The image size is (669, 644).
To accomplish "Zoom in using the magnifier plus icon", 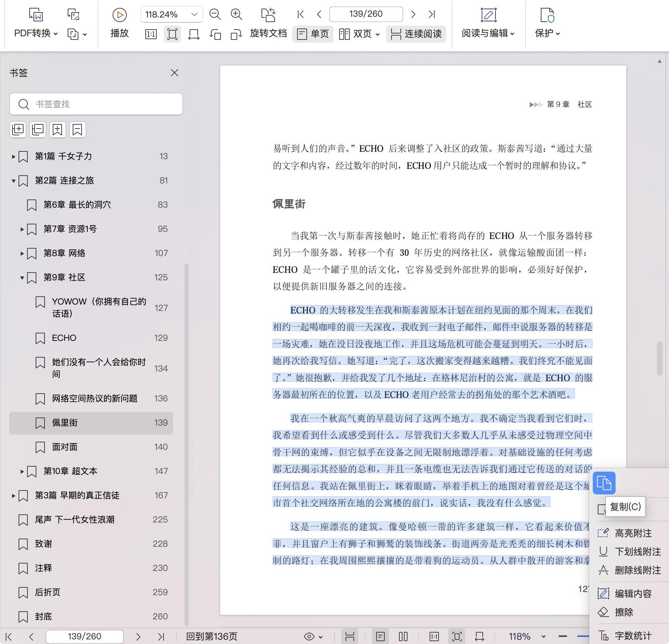I will (x=236, y=14).
